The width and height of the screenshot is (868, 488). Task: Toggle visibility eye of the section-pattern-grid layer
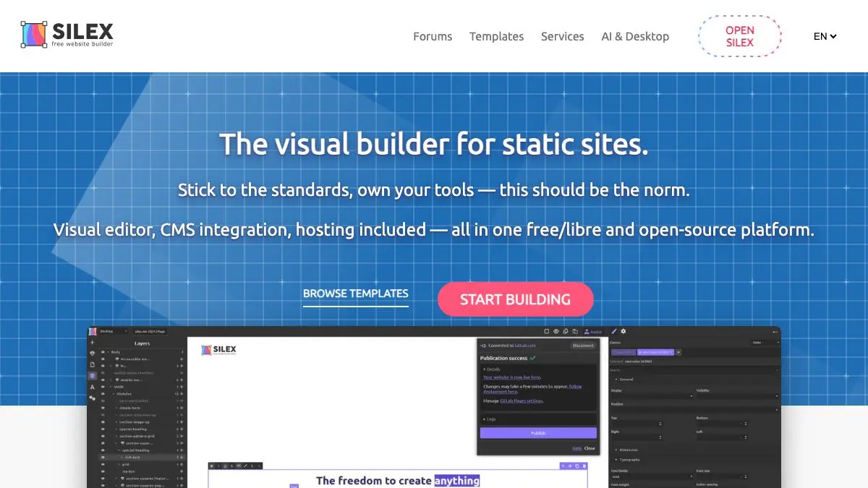pyautogui.click(x=103, y=436)
